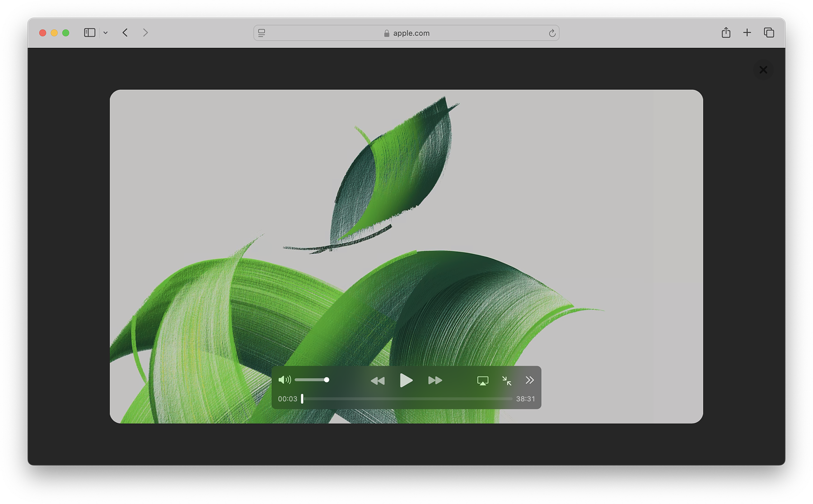Exit full screen video mode
Viewport: 813px width, 504px height.
tap(507, 381)
